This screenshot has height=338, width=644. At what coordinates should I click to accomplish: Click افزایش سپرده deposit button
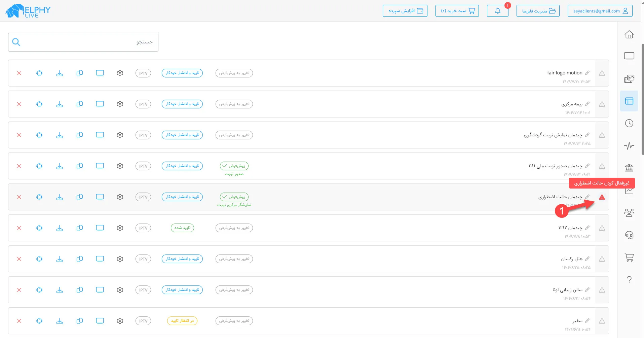click(405, 11)
